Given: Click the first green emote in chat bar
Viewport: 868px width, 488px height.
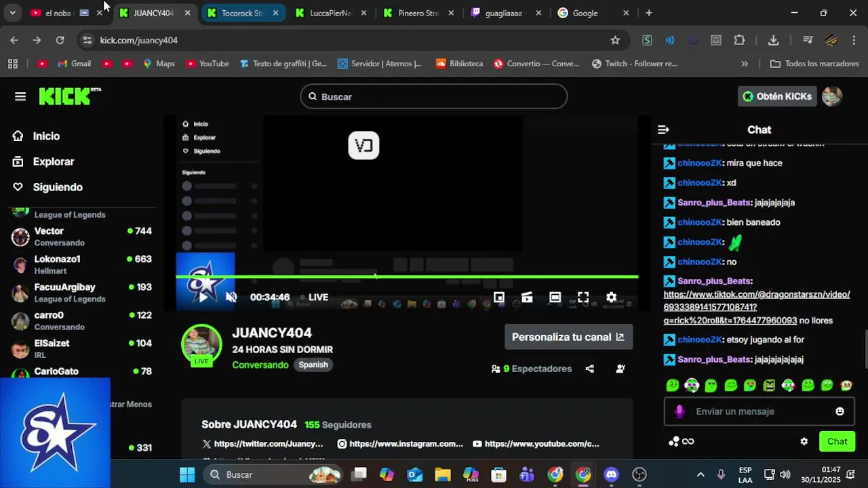Looking at the screenshot, I should pyautogui.click(x=672, y=386).
